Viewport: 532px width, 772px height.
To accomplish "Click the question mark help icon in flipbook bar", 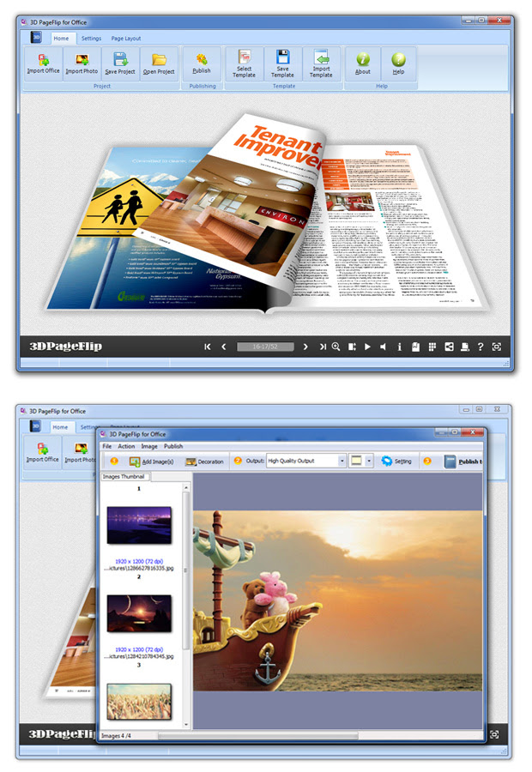I will (481, 347).
